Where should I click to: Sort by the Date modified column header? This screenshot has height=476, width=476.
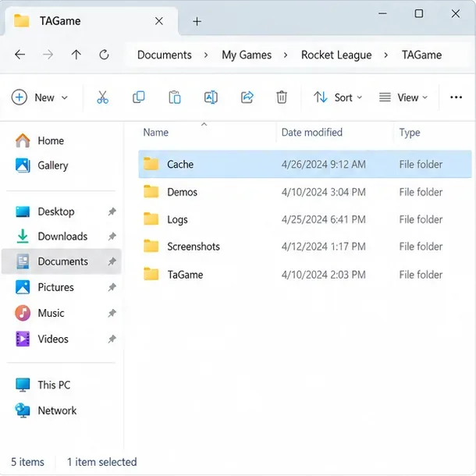tap(312, 133)
